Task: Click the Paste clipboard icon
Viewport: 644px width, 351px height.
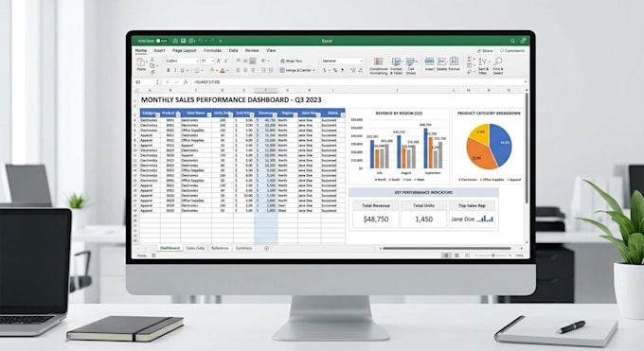Action: click(141, 62)
